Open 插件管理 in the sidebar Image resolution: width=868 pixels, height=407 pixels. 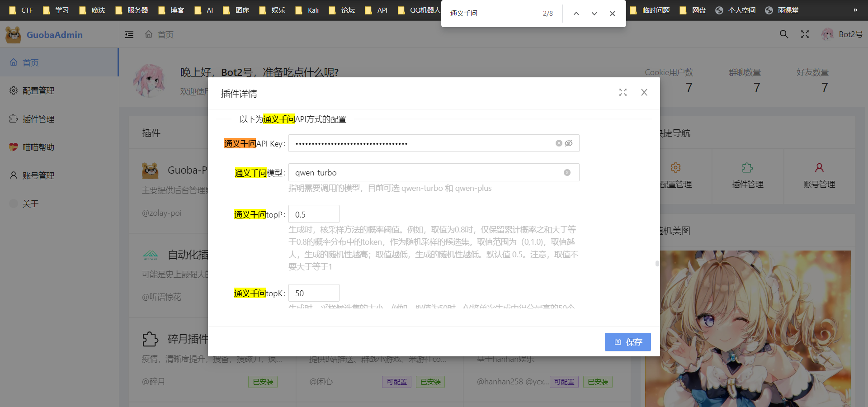[x=38, y=119]
